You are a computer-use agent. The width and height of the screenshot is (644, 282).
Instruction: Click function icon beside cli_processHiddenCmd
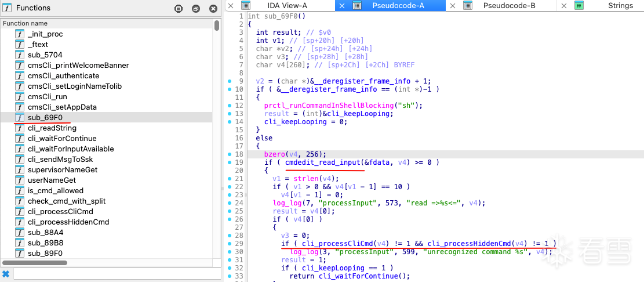[x=19, y=222]
